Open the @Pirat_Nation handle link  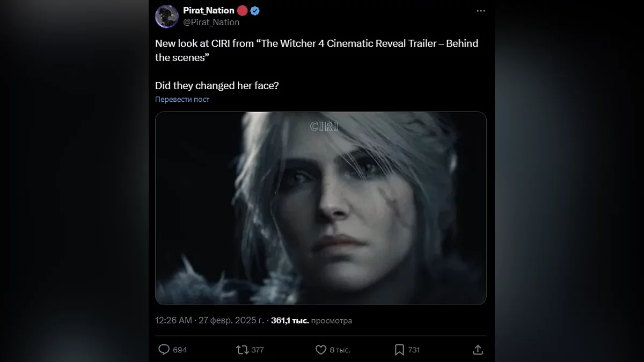tap(211, 22)
